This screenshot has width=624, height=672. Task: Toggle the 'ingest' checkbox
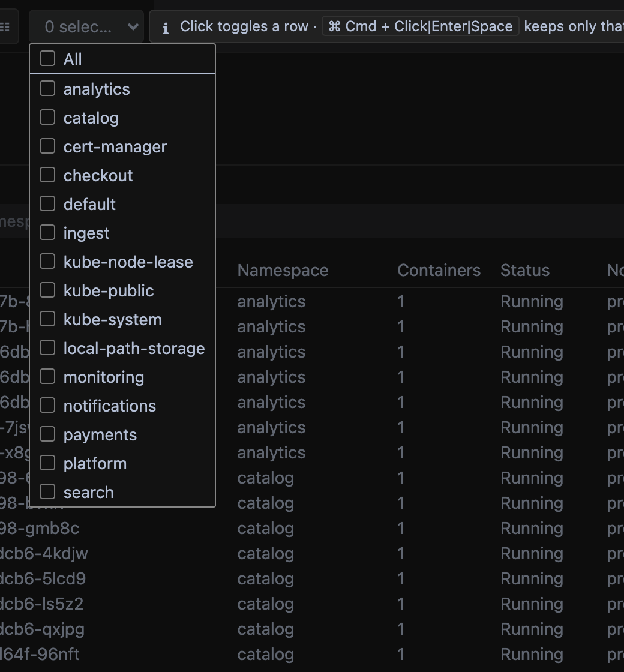47,233
